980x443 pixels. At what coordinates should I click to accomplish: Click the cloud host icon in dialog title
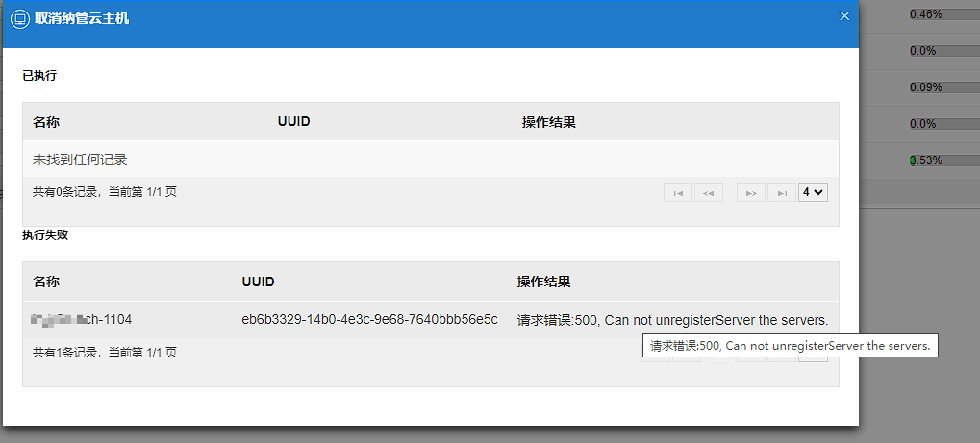point(20,19)
